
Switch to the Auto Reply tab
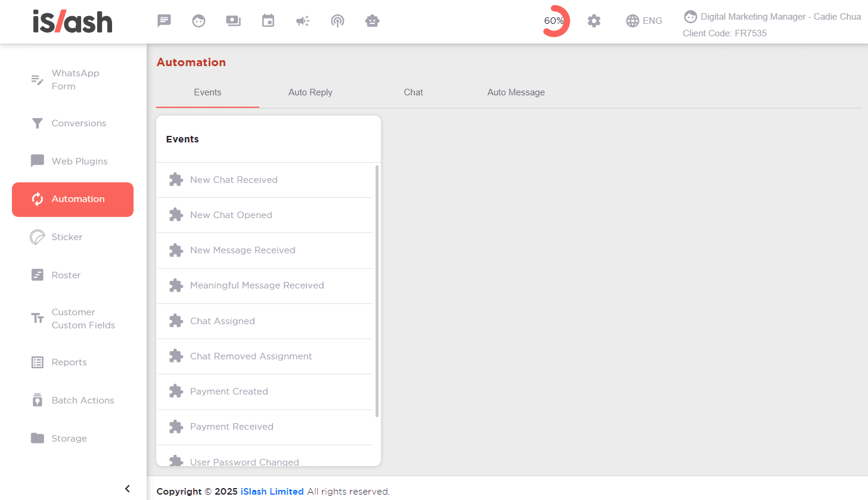point(311,92)
